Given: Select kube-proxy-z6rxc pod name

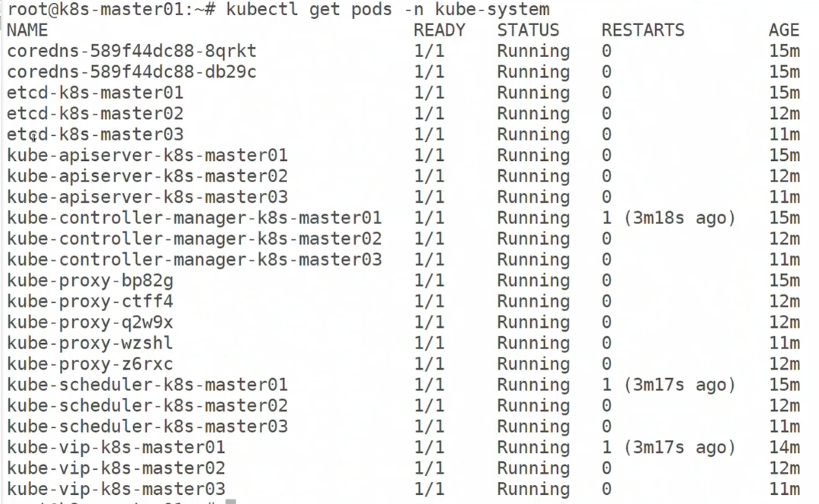Looking at the screenshot, I should click(x=90, y=364).
